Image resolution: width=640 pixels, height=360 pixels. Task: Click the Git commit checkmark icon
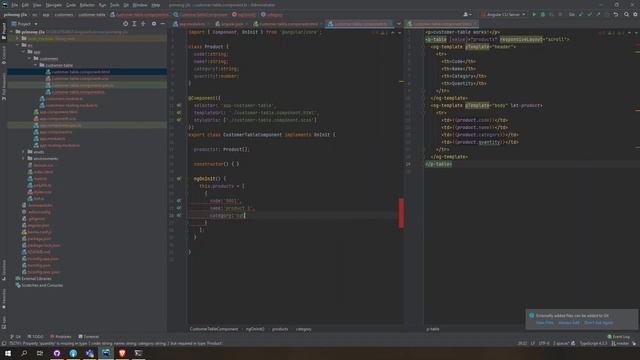pyautogui.click(x=589, y=14)
